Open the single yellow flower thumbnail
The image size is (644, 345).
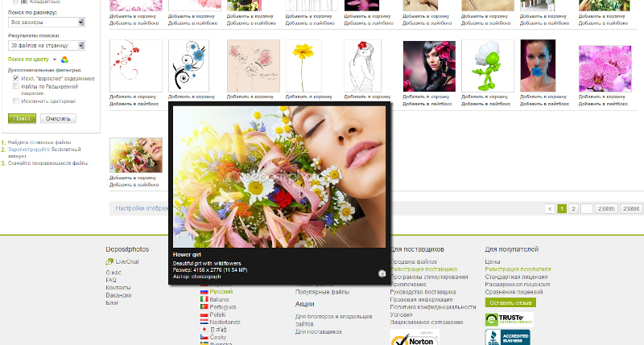(304, 66)
